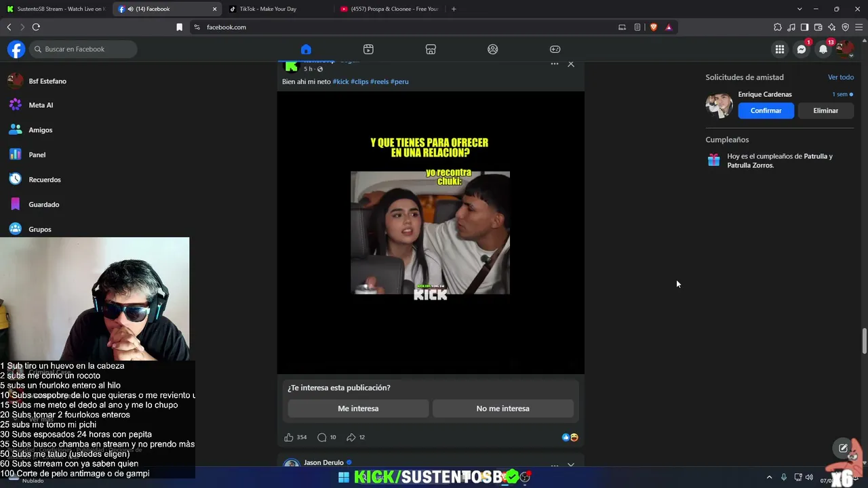Click the #reels hashtag
868x488 pixels.
click(379, 81)
